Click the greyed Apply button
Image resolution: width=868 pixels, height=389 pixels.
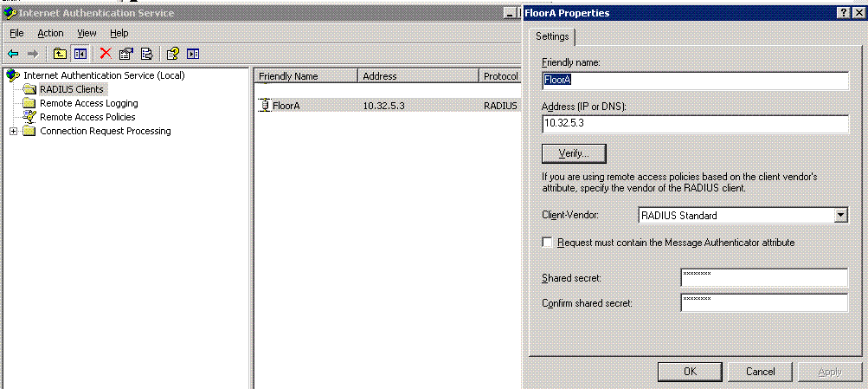(x=830, y=372)
